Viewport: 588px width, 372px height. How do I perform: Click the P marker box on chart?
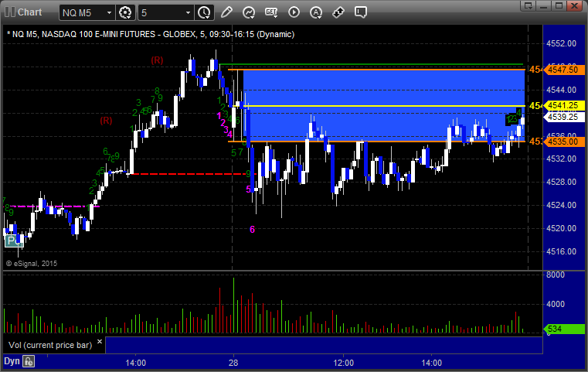[x=13, y=241]
